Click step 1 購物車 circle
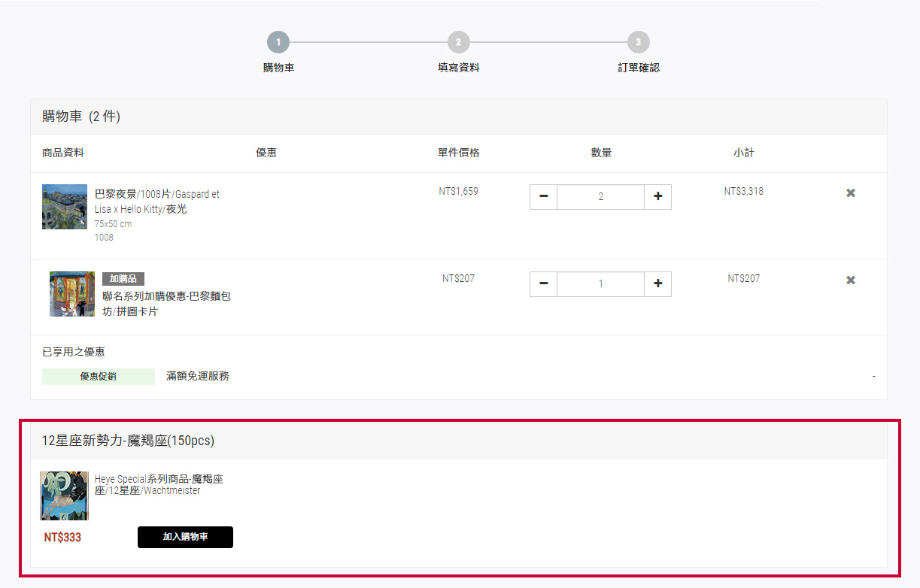This screenshot has width=920, height=588. pyautogui.click(x=278, y=42)
